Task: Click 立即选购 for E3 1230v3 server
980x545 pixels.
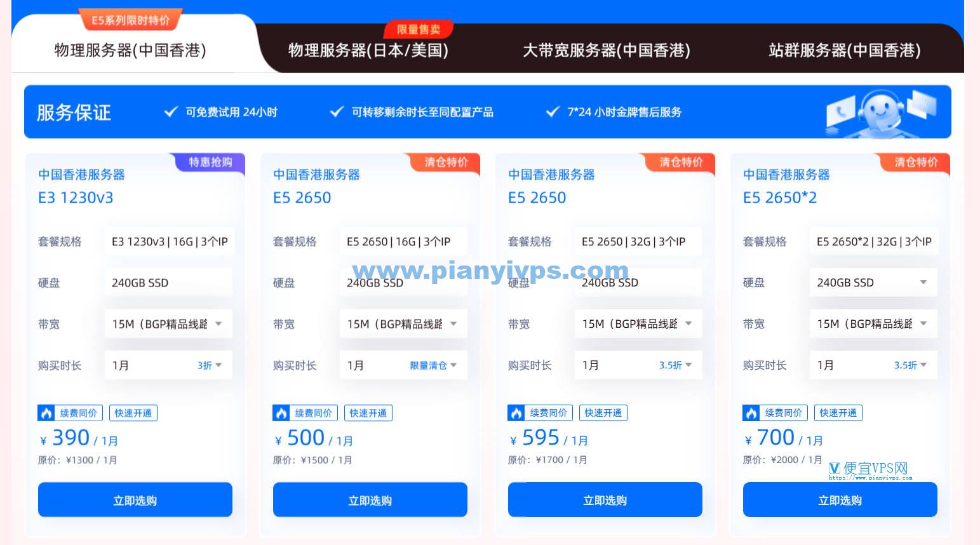Action: click(135, 501)
